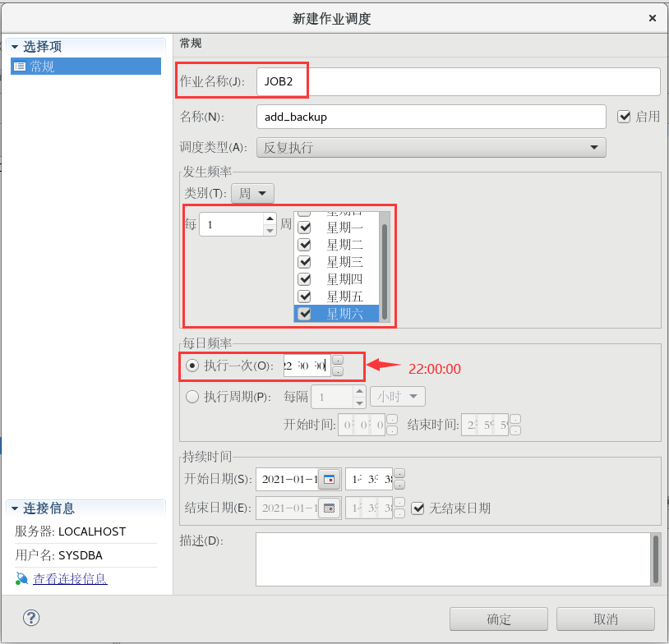Click the 常规 list icon in sidebar

[x=20, y=66]
